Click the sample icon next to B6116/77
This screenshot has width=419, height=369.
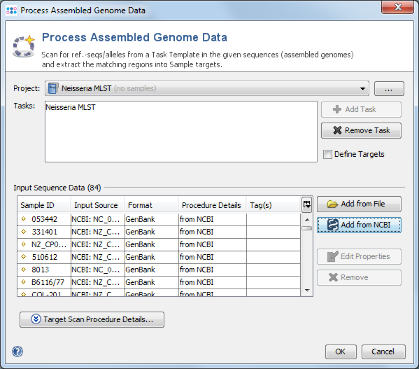[x=23, y=282]
